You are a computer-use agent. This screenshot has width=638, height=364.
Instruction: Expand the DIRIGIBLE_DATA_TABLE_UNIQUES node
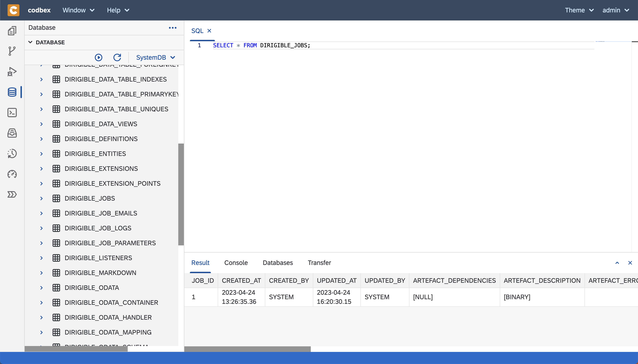tap(42, 109)
